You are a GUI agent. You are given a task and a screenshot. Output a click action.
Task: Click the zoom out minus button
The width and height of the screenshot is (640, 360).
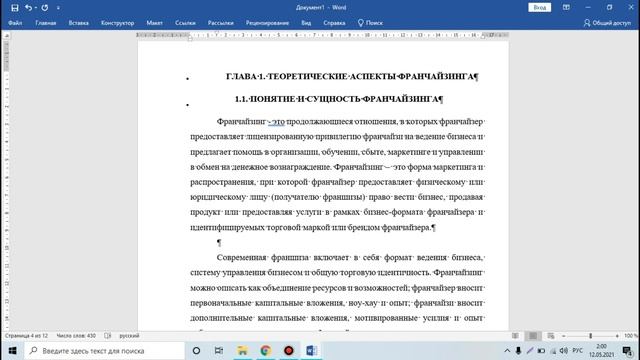564,336
